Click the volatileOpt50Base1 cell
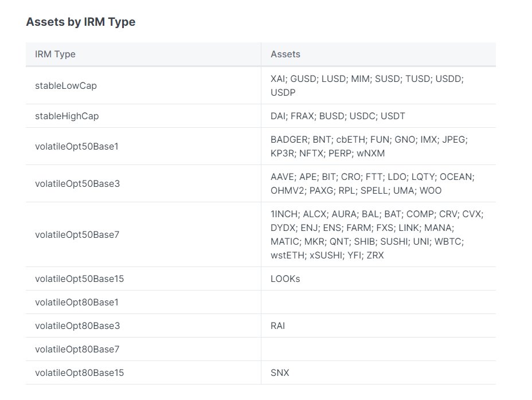 (x=143, y=147)
